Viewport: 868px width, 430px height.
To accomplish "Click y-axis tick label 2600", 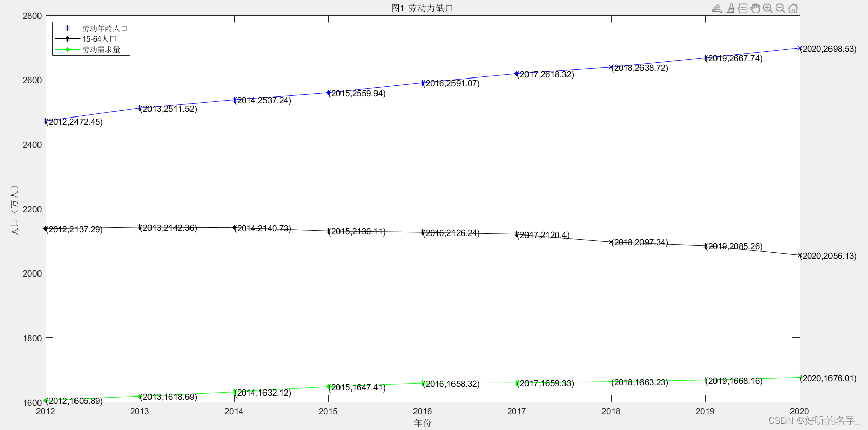I will (x=32, y=80).
